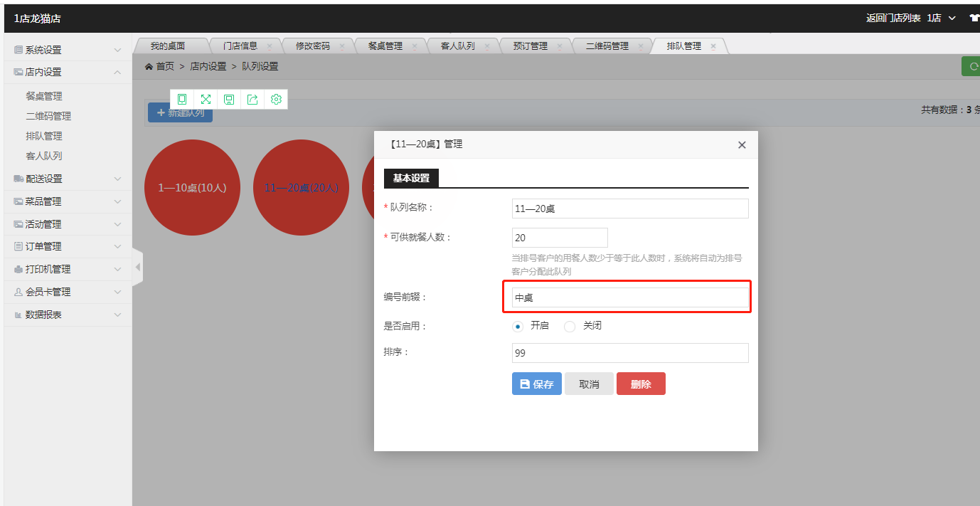980x506 pixels.
Task: Click the red 删除 button
Action: click(x=641, y=384)
